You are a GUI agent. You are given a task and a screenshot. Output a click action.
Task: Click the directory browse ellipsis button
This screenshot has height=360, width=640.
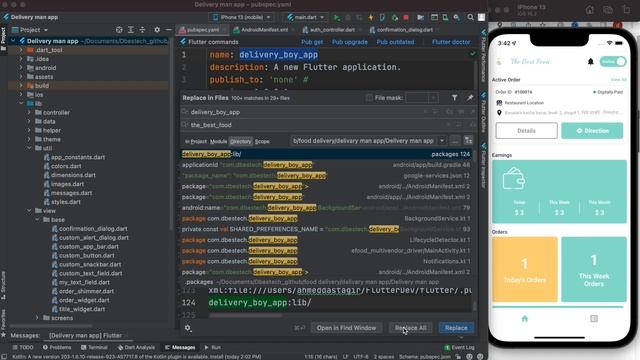coord(455,141)
